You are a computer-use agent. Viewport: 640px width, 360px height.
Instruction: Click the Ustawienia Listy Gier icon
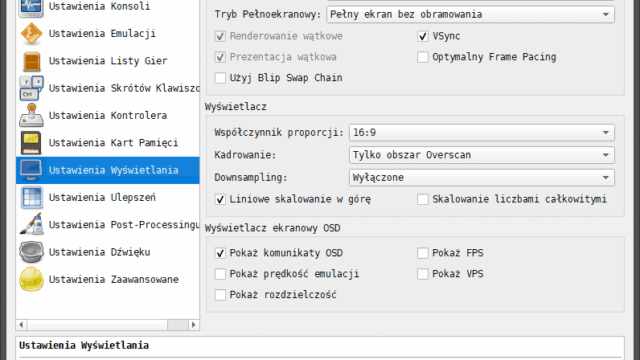coord(31,61)
